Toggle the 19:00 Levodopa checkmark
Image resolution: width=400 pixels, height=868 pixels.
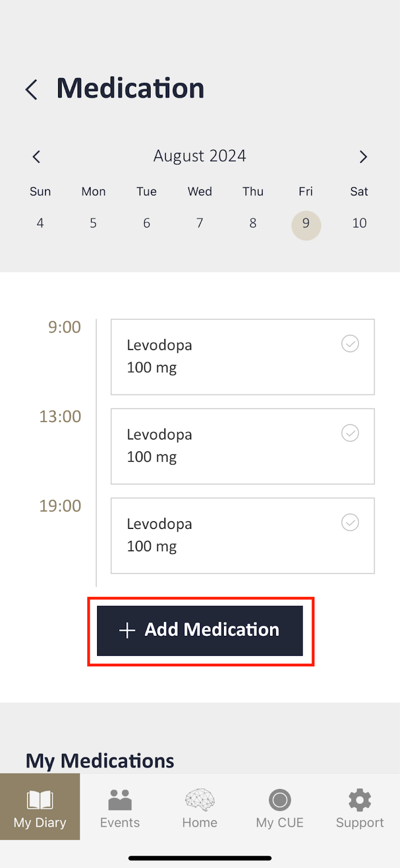(x=350, y=522)
